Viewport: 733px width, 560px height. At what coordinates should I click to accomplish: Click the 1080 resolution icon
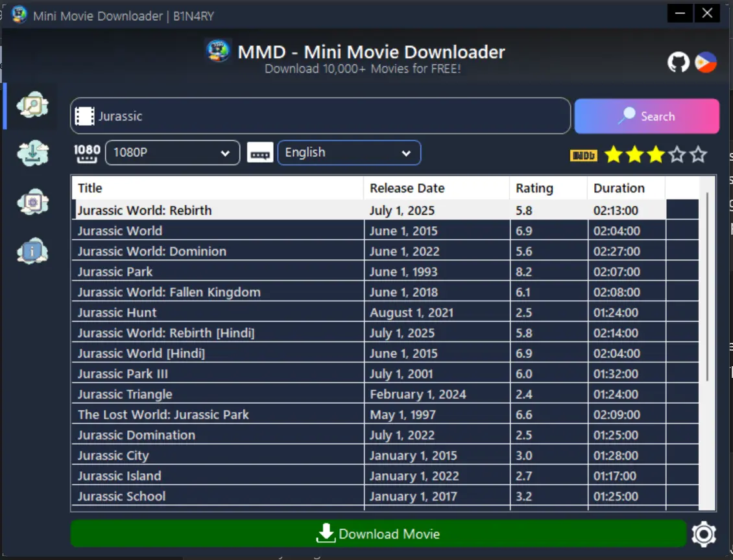[87, 153]
